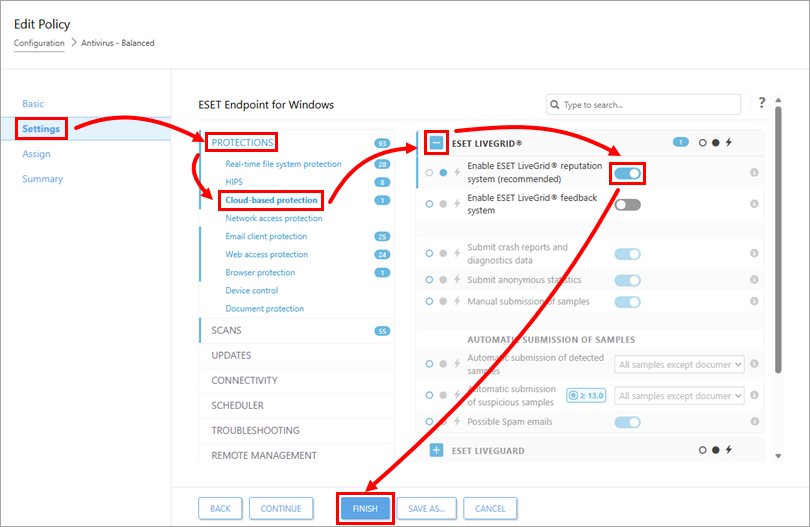
Task: Expand the SCHEDULER category
Action: (297, 406)
